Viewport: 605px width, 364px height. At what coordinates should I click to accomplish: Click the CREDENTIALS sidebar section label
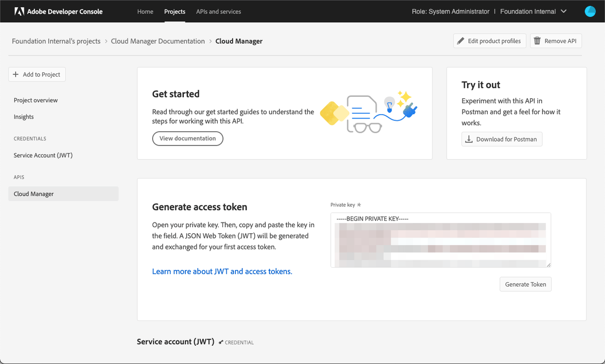(x=30, y=139)
